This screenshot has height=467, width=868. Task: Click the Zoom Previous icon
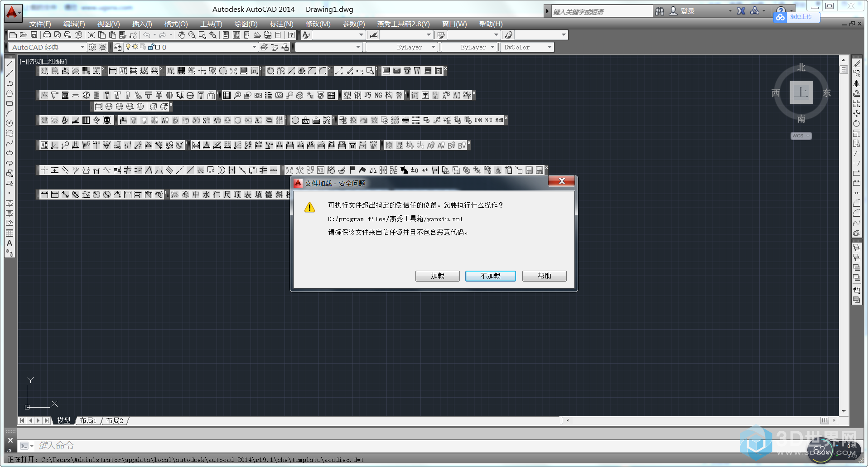tap(213, 35)
